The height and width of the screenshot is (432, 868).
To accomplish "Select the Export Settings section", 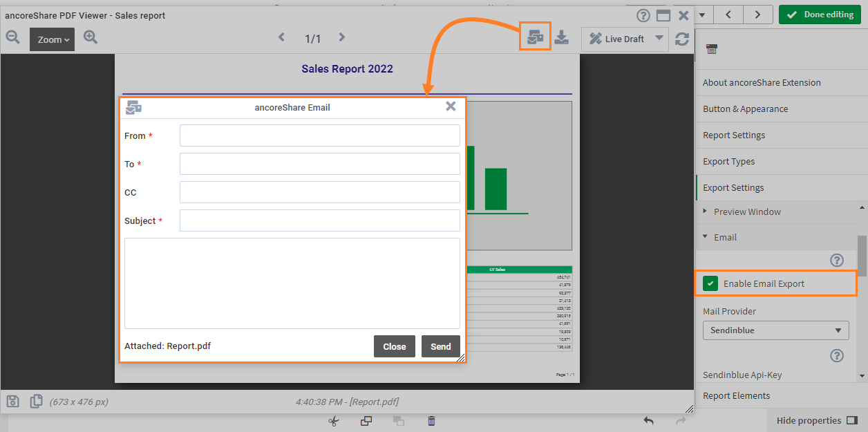I will pyautogui.click(x=782, y=187).
